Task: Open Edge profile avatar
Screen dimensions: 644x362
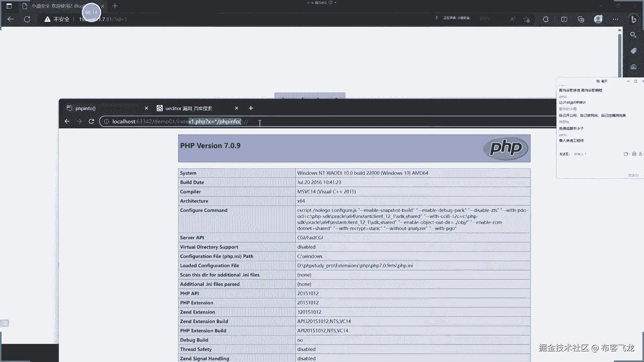Action: click(598, 19)
